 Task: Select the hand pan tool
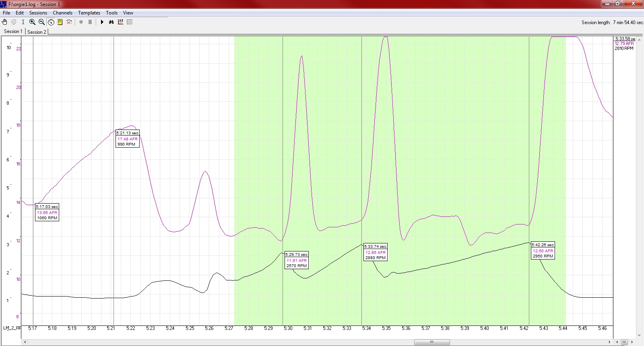pyautogui.click(x=5, y=22)
